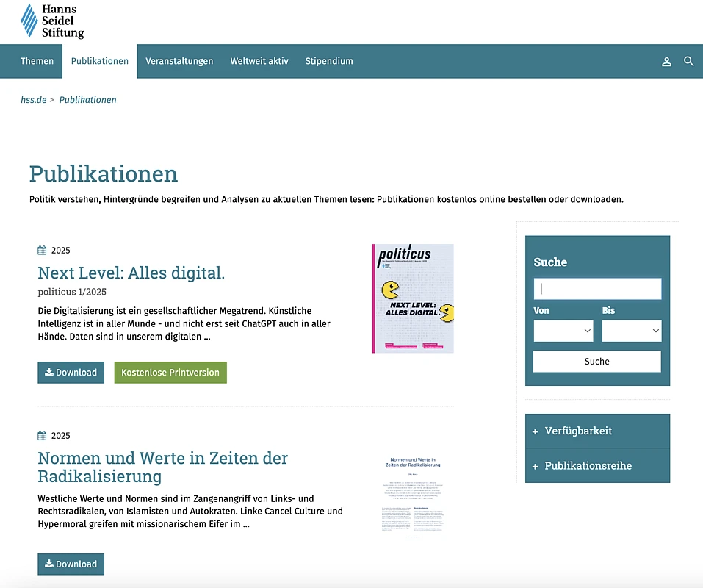Go to Weltweit aktiv section
Image resolution: width=703 pixels, height=588 pixels.
[x=259, y=61]
